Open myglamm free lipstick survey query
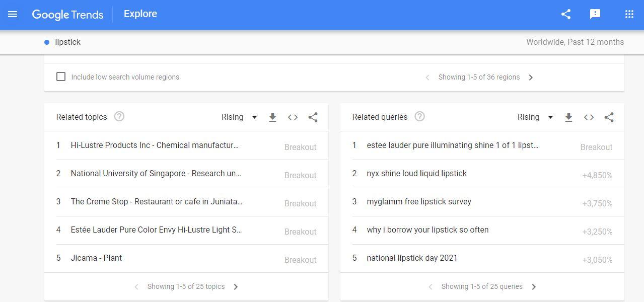 [419, 202]
